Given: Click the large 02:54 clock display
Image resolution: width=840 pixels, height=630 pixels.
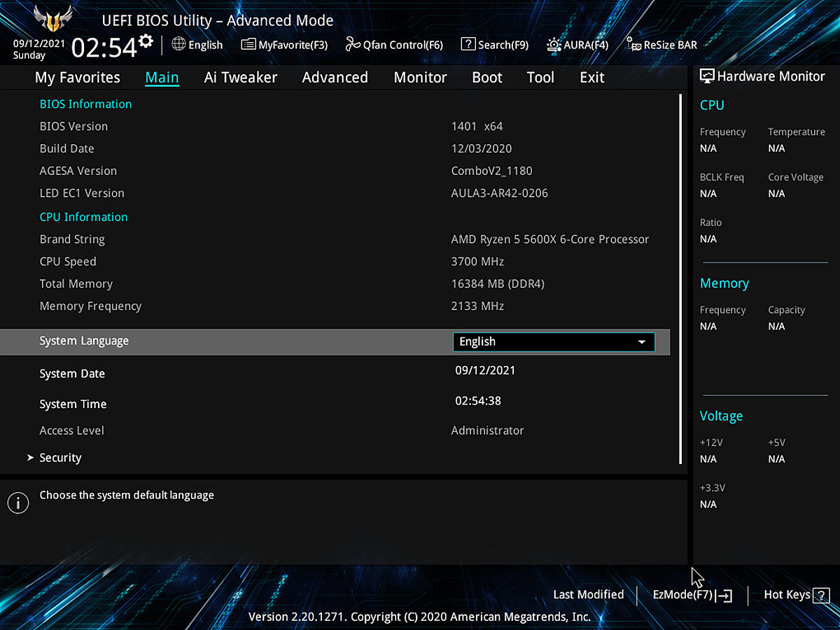Looking at the screenshot, I should (x=104, y=48).
